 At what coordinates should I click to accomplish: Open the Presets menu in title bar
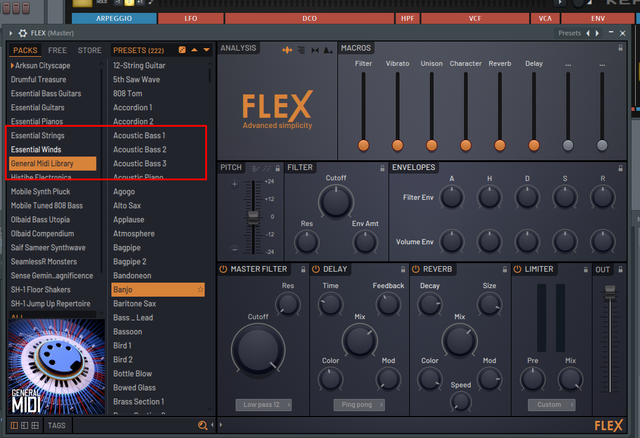click(569, 33)
